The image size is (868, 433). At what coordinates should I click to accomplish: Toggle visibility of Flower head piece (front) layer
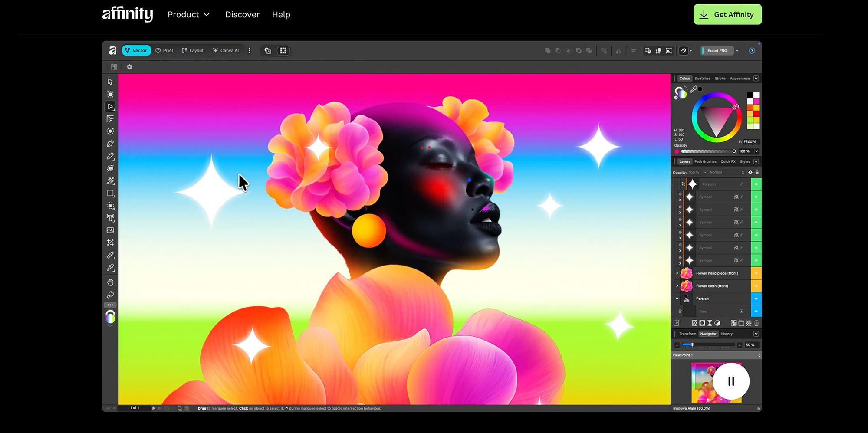[756, 273]
